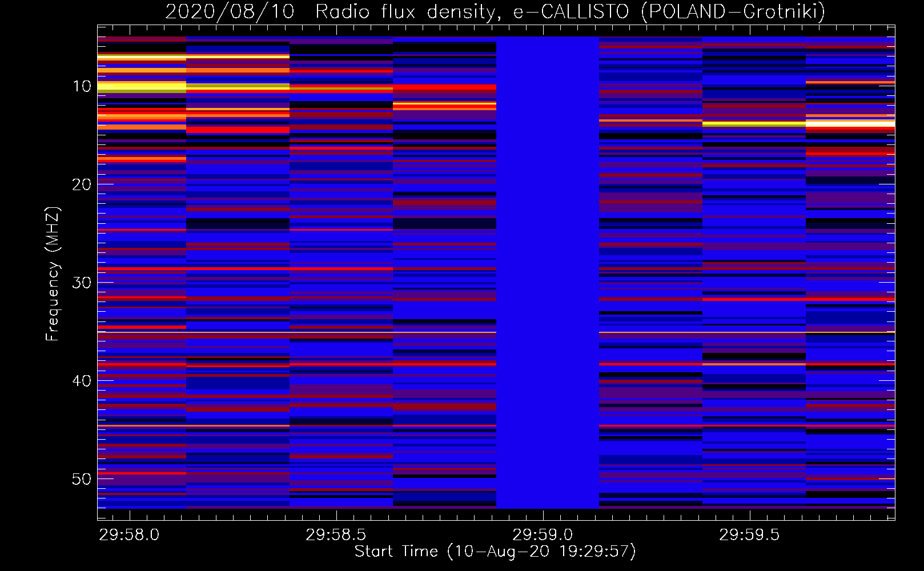
Task: Click the frequency tick label '30'
Action: pos(82,283)
